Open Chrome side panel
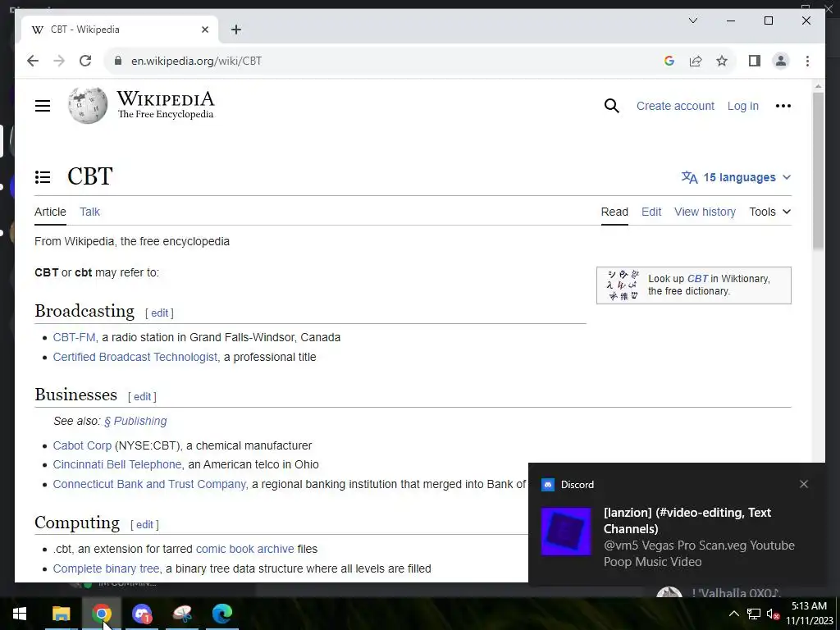Image resolution: width=840 pixels, height=630 pixels. pyautogui.click(x=755, y=61)
